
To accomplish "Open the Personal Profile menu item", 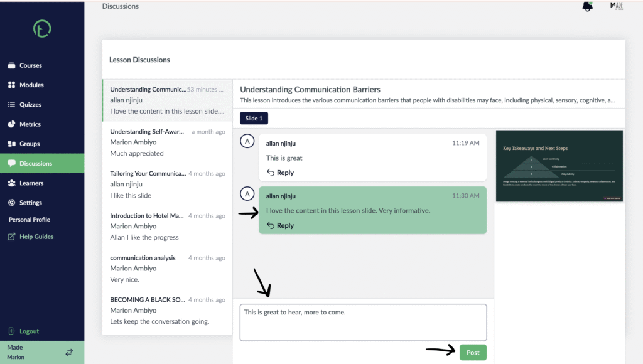I will pos(30,219).
